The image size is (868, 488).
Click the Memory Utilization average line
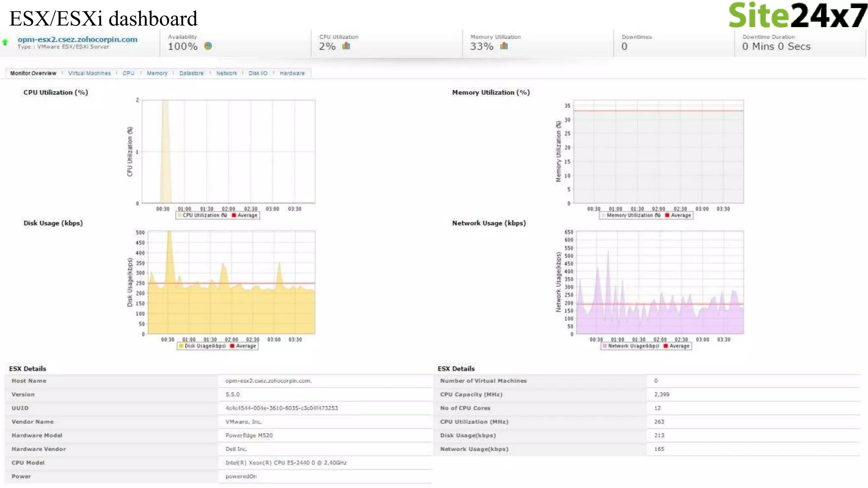[x=658, y=111]
